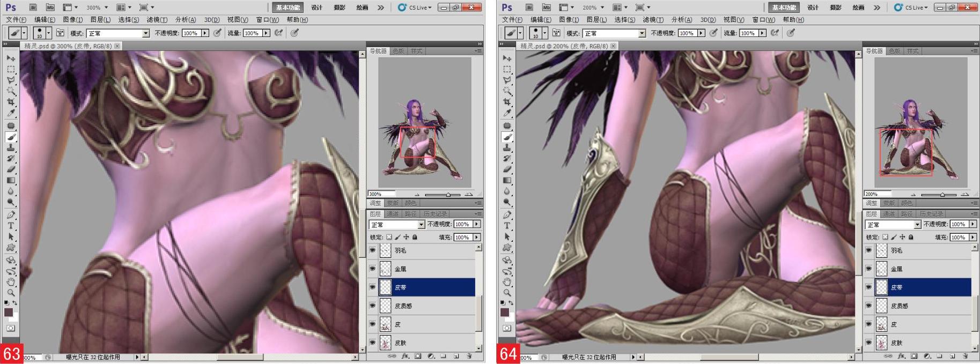The width and height of the screenshot is (980, 364).
Task: Switch to 通道 tab in left window
Action: click(x=393, y=214)
